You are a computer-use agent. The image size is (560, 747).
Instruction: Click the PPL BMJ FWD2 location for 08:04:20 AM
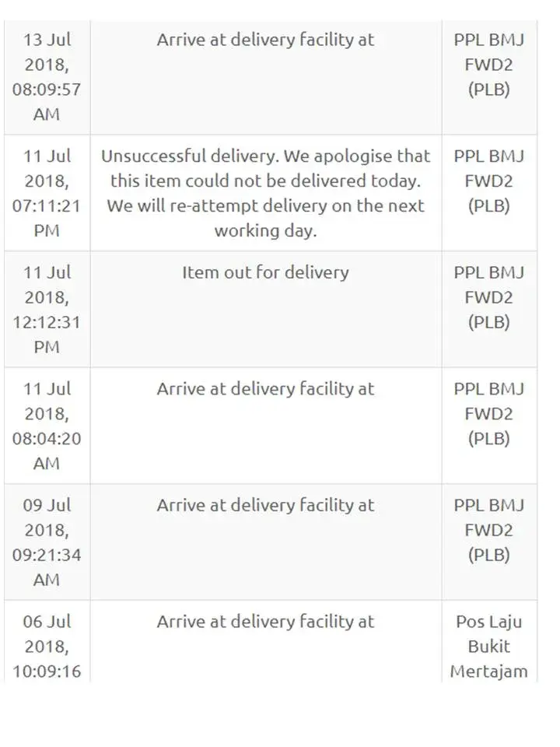pos(489,413)
